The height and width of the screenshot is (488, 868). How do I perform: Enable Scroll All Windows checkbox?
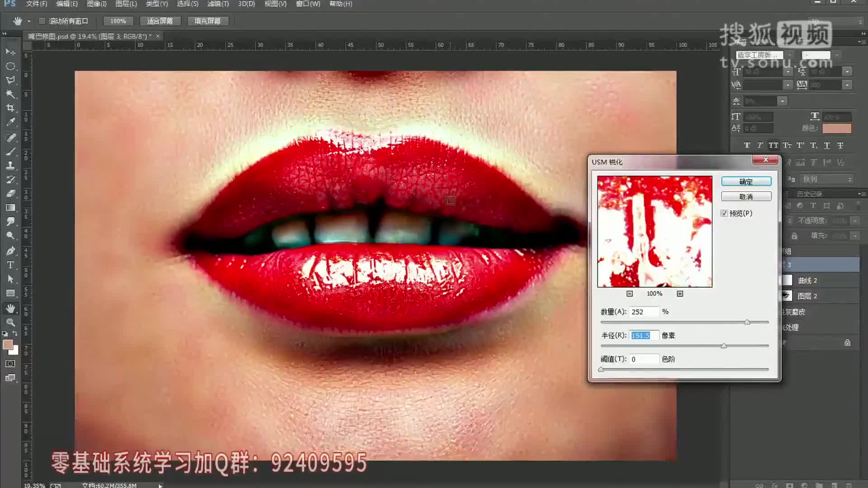coord(42,21)
